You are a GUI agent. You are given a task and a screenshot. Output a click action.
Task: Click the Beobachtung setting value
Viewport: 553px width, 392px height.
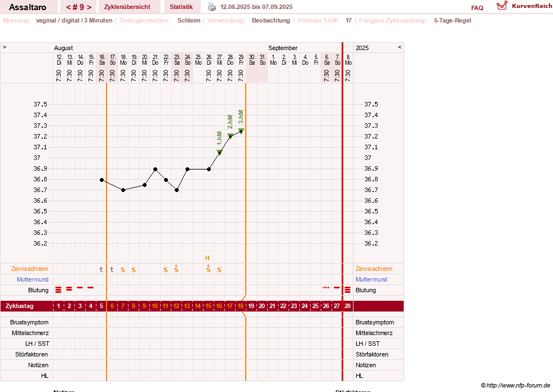(x=271, y=20)
